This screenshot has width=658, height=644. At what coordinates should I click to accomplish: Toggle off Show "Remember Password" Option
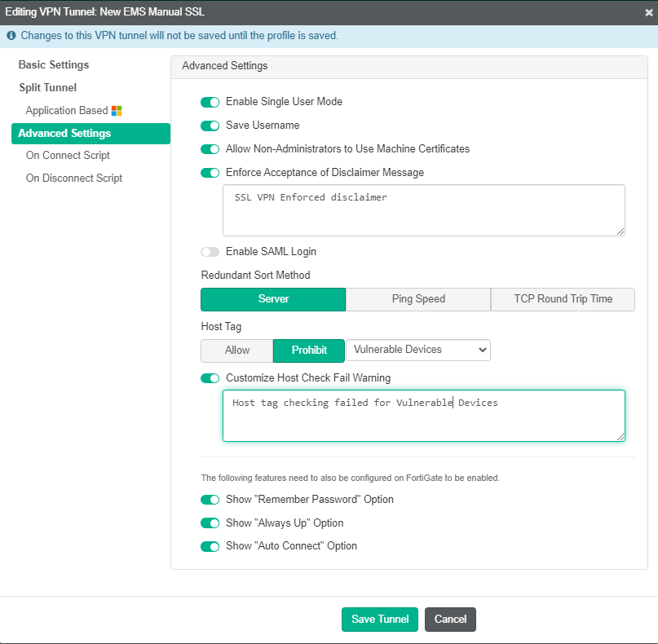point(210,500)
